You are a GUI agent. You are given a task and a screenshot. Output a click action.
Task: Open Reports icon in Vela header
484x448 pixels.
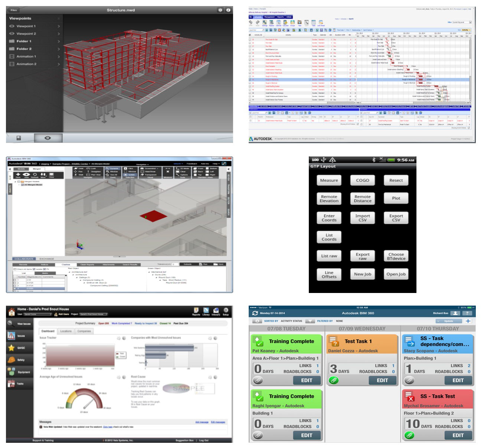pos(196,312)
